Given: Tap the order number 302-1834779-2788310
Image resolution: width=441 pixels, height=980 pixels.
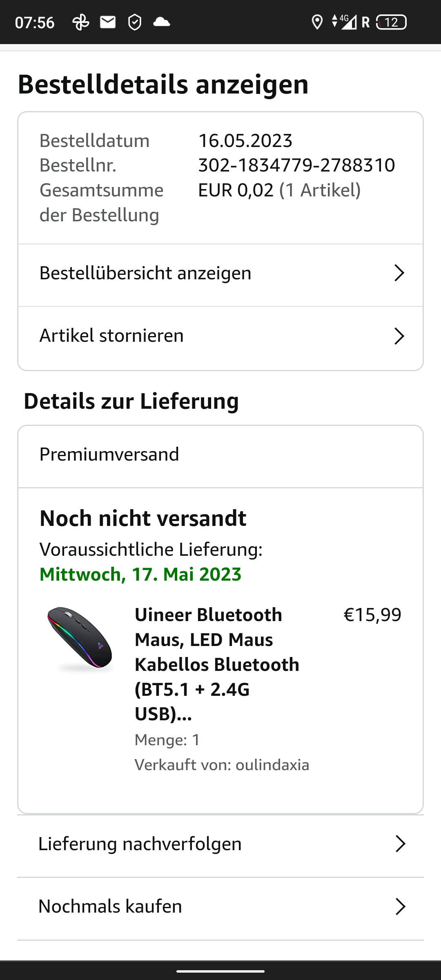Looking at the screenshot, I should [296, 165].
